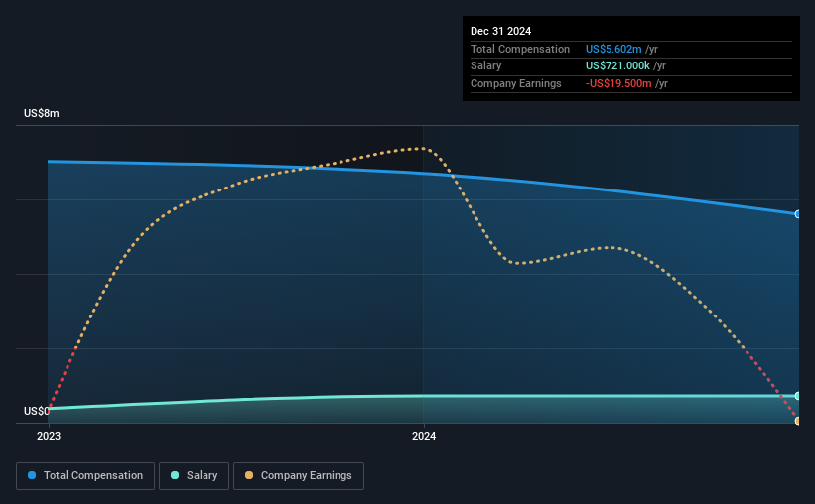Screen dimensions: 815x504
Task: Click the US$8m y-axis label
Action: click(x=42, y=113)
